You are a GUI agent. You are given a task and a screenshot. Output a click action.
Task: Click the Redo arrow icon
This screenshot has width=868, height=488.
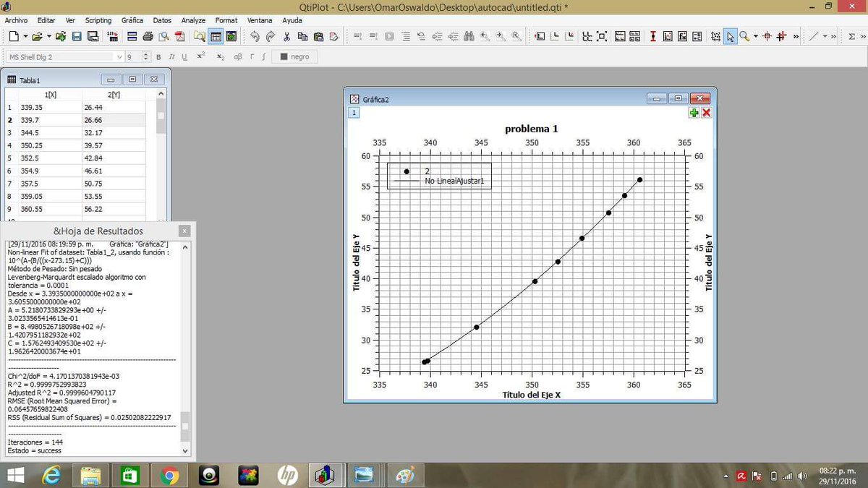click(271, 36)
